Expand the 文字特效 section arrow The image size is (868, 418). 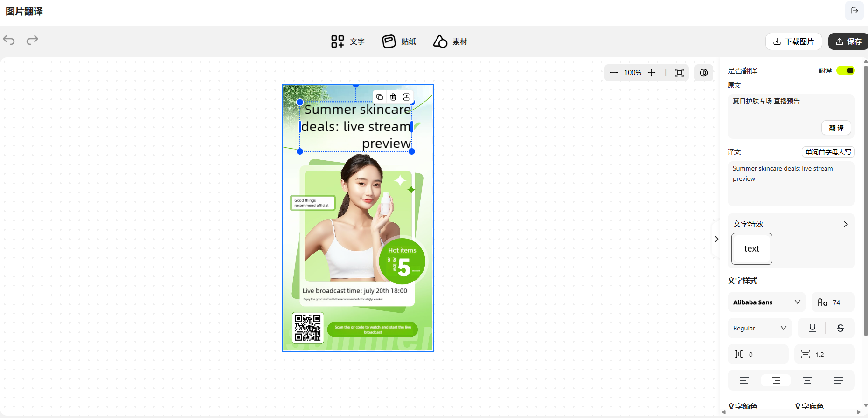(x=845, y=224)
